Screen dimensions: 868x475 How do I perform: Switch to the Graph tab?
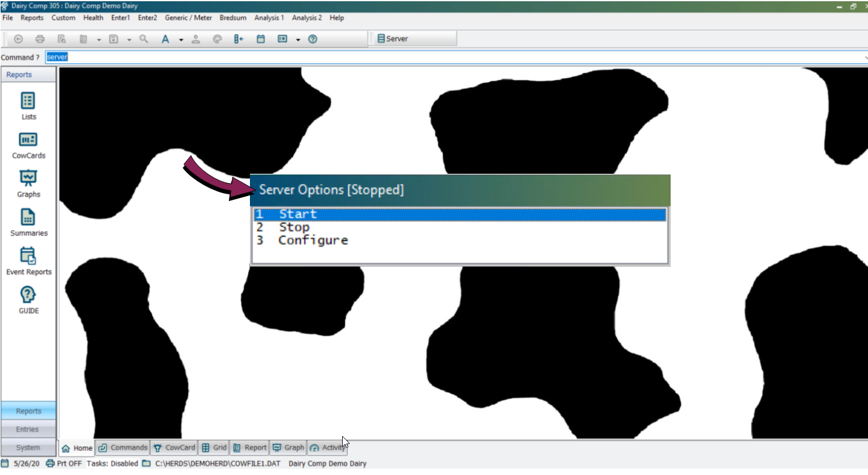(x=288, y=448)
